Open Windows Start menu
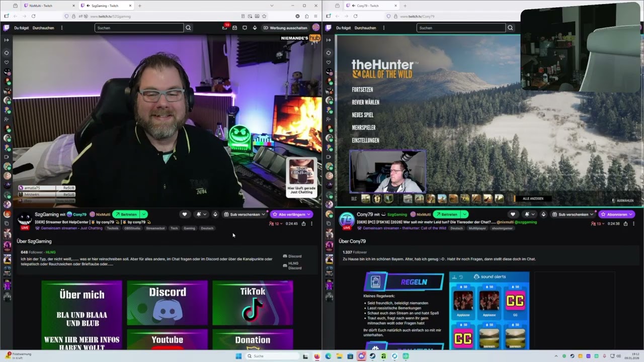The height and width of the screenshot is (362, 644). pos(238,356)
